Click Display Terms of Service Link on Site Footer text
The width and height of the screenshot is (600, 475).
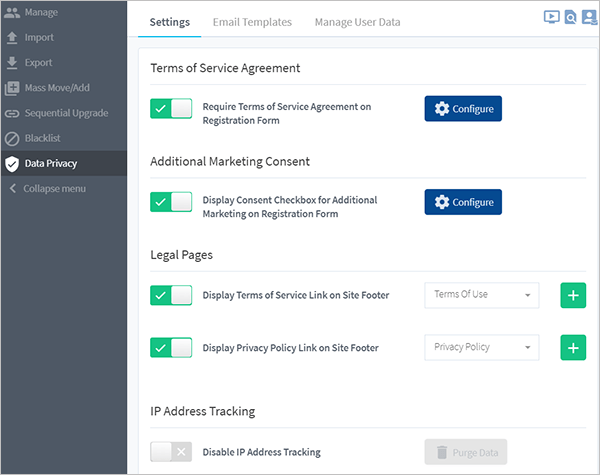click(296, 295)
